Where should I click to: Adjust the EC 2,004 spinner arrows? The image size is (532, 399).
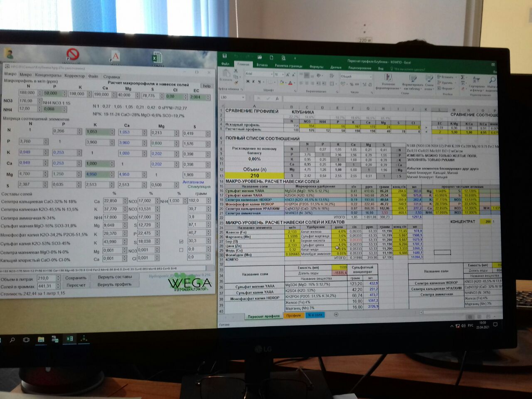pyautogui.click(x=208, y=97)
